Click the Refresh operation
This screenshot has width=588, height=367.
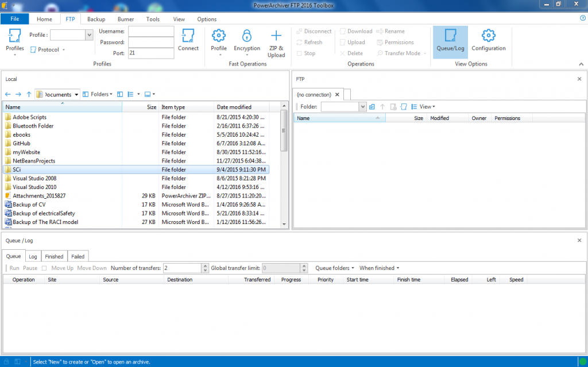click(x=310, y=42)
